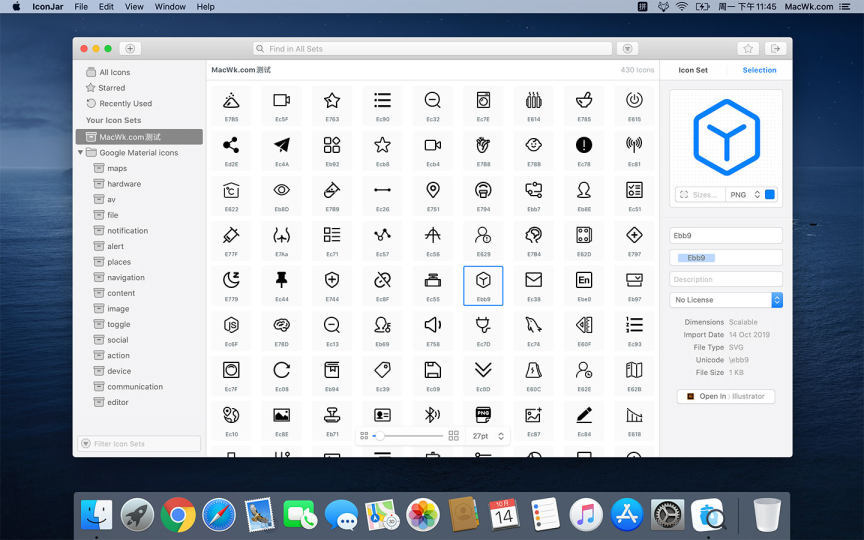The width and height of the screenshot is (864, 540).
Task: Select the paper plane icon Ec4A
Action: pyautogui.click(x=282, y=145)
